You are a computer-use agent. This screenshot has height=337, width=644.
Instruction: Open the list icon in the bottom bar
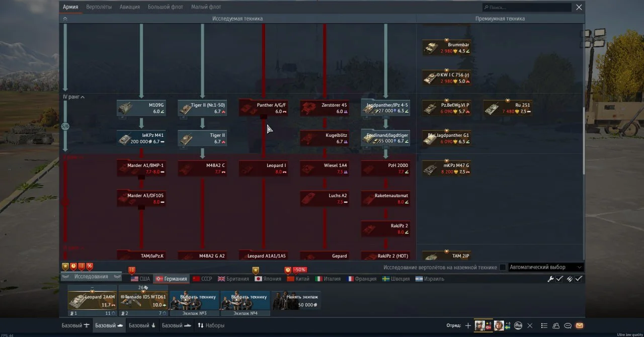pos(545,325)
